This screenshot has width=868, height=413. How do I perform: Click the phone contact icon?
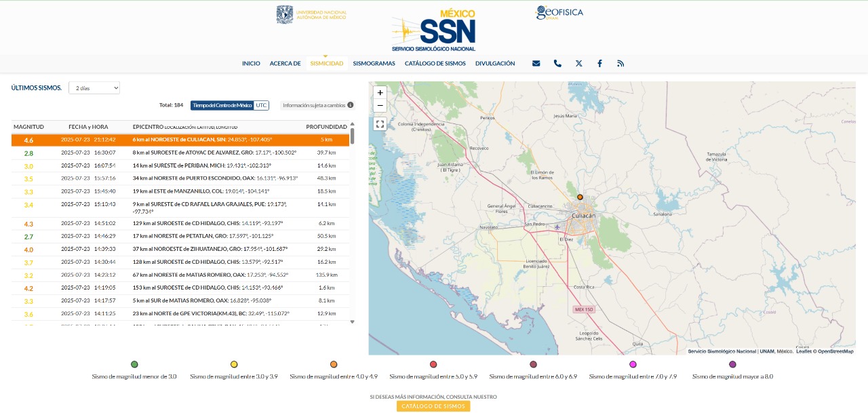pos(557,63)
